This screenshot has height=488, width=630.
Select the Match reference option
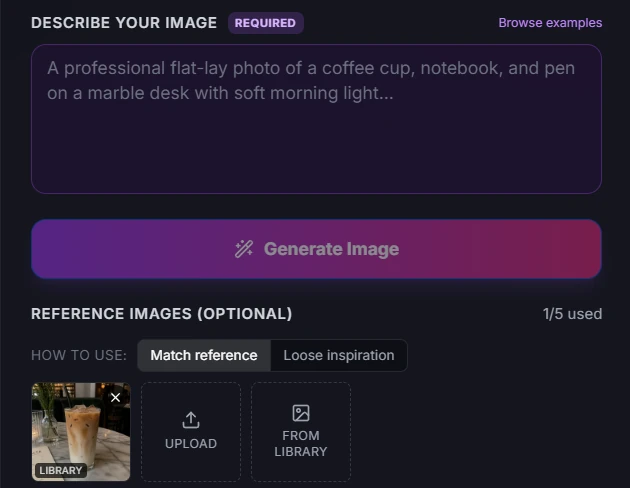[204, 355]
